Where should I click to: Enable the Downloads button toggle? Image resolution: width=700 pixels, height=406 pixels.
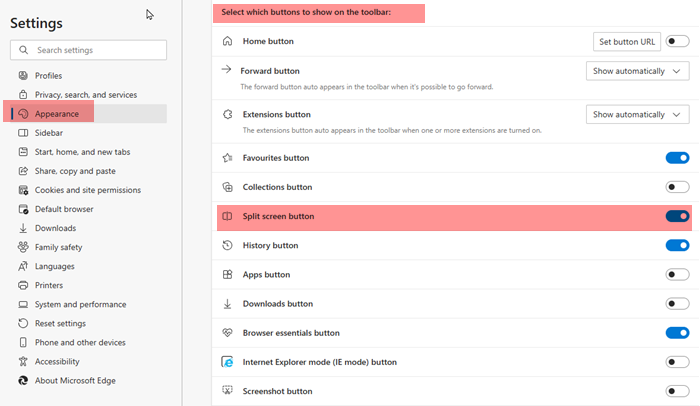[677, 304]
